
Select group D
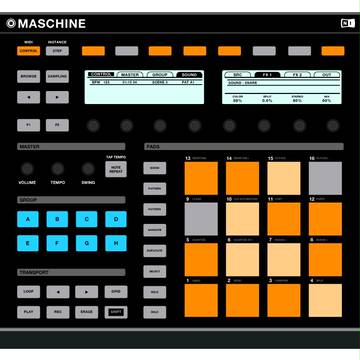tap(116, 219)
